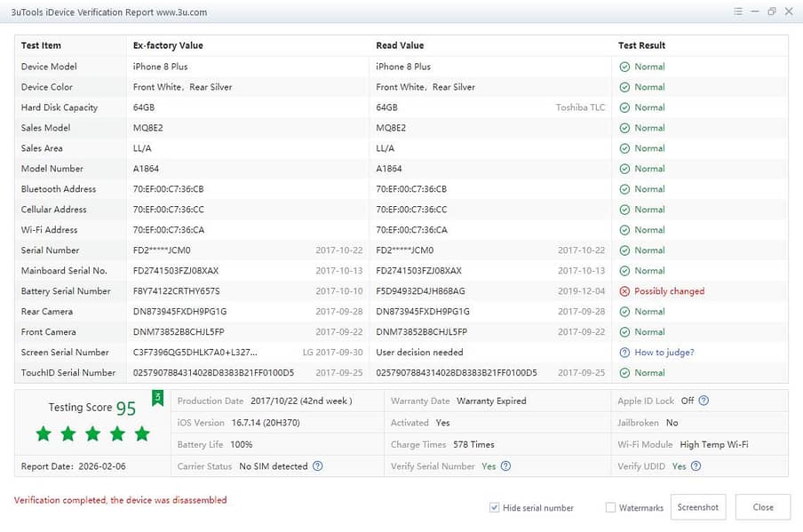
Task: Open the How to judge? link
Action: (664, 353)
